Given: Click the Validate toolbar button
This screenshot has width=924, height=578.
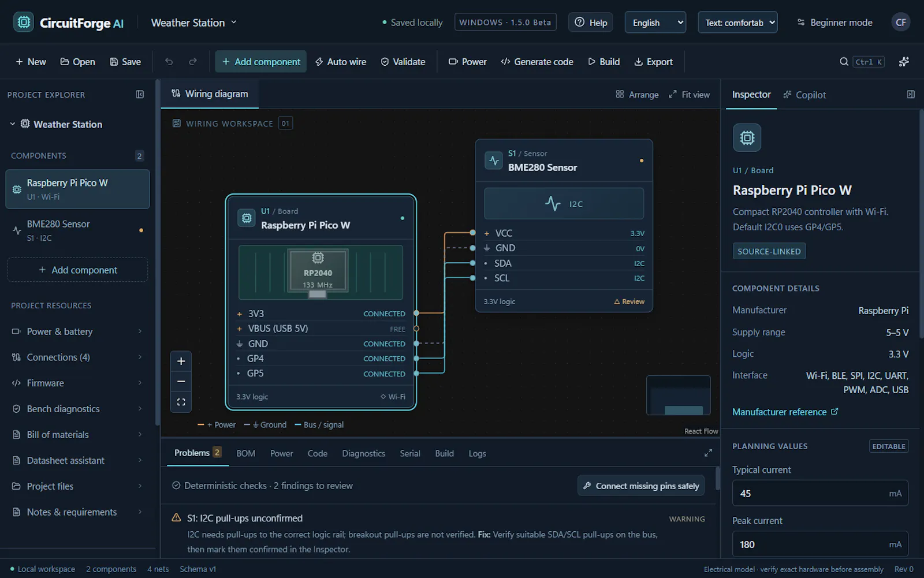Looking at the screenshot, I should 403,62.
